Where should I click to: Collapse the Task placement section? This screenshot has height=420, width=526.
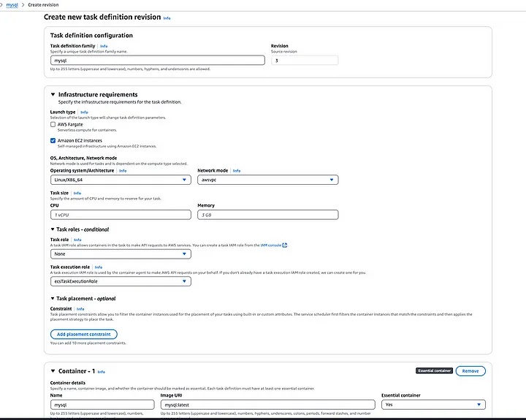click(53, 299)
